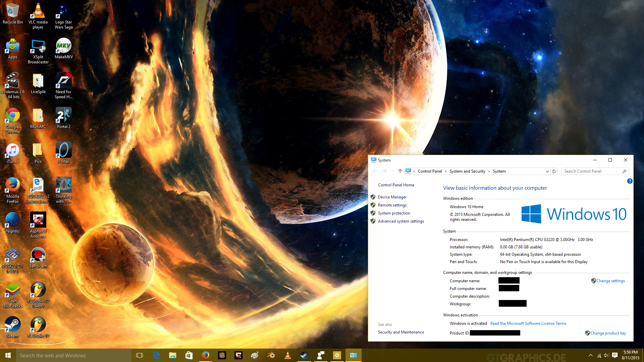The height and width of the screenshot is (362, 644).
Task: Click the taskbar search box
Action: (x=74, y=355)
